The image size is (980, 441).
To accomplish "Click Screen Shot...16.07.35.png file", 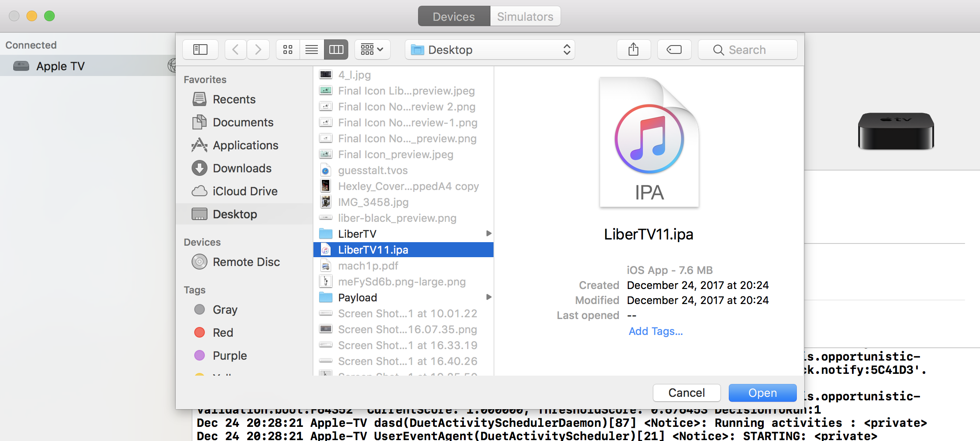I will (403, 329).
